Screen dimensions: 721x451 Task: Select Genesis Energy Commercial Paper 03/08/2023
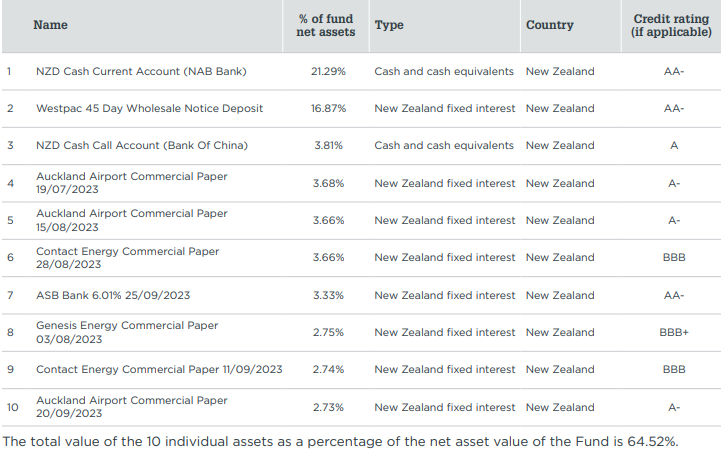coord(126,332)
